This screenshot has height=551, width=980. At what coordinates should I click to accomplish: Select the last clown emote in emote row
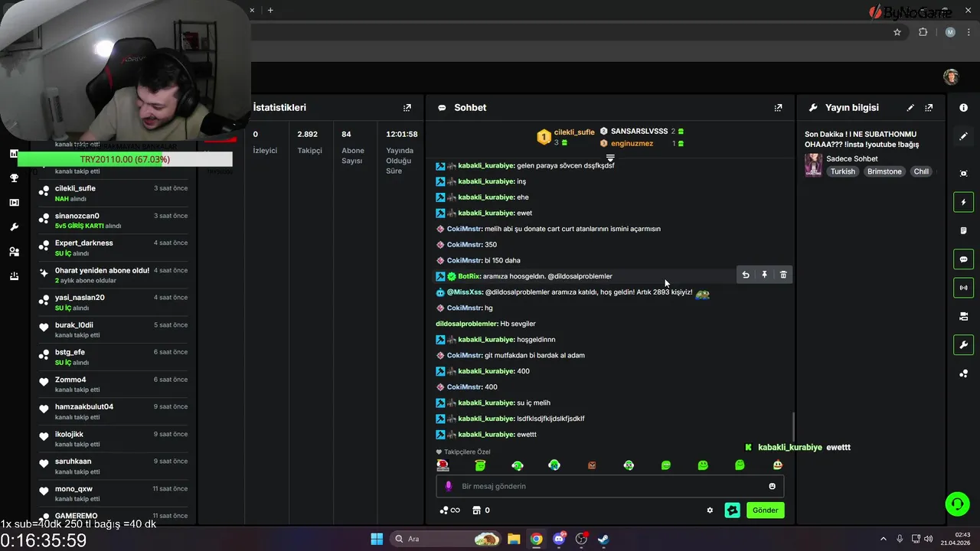(x=777, y=465)
